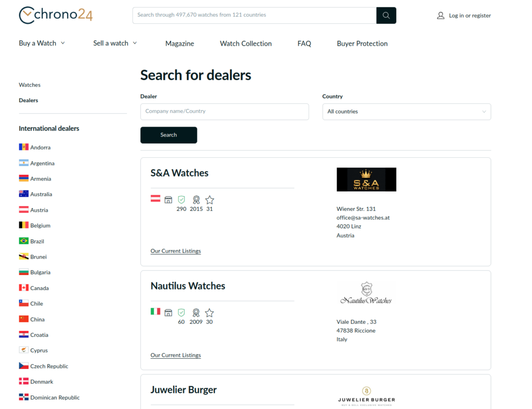Select Czech Republic in dealers list
532x409 pixels.
pos(49,366)
